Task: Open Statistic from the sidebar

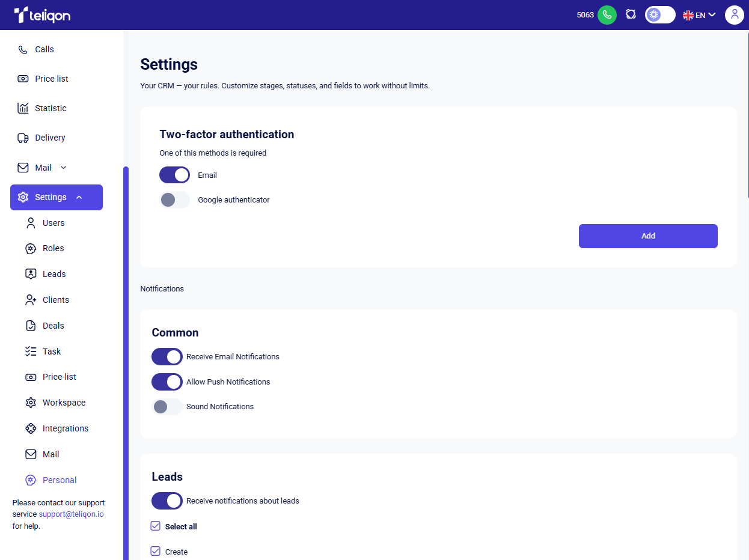Action: click(x=50, y=108)
